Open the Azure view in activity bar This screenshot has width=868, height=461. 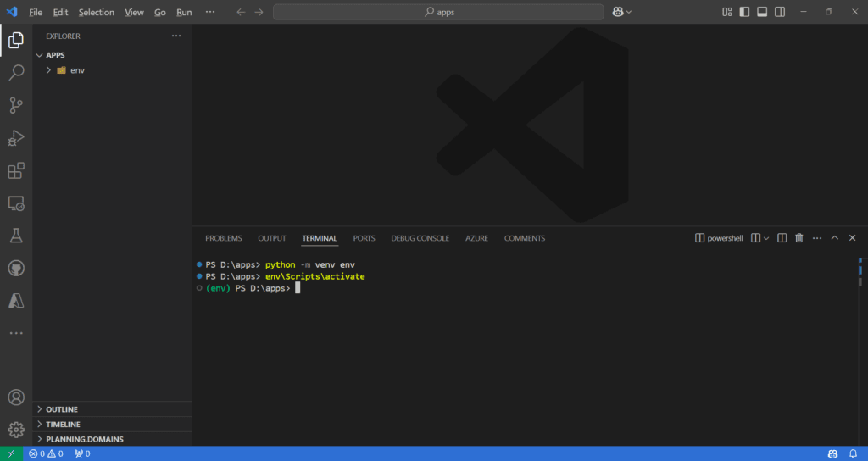coord(16,301)
